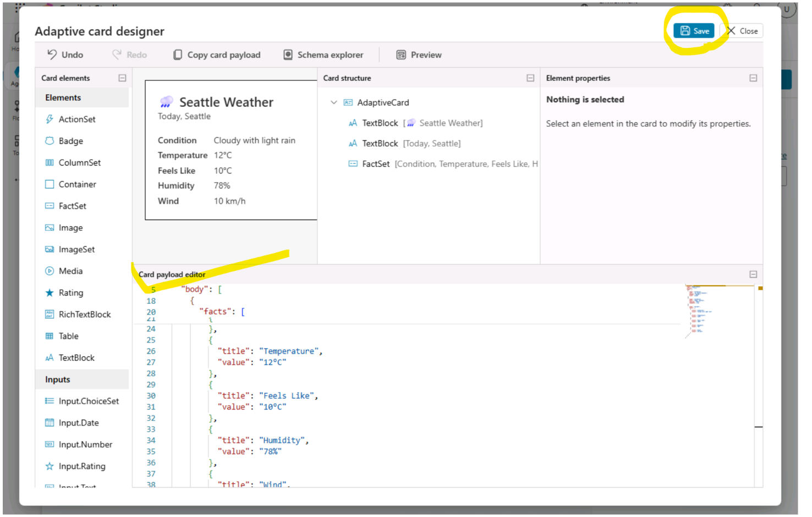The width and height of the screenshot is (812, 517).
Task: Collapse the Card elements panel
Action: (x=122, y=78)
